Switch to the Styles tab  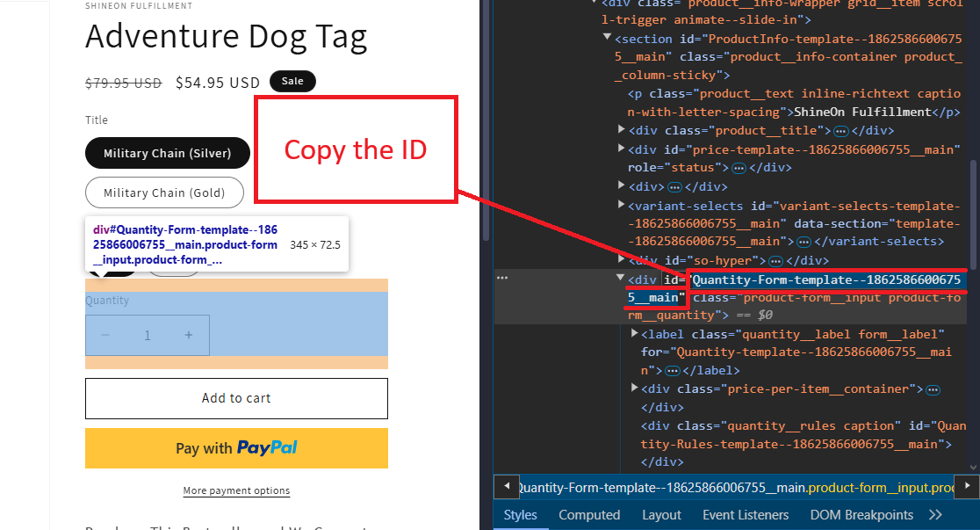click(x=520, y=515)
